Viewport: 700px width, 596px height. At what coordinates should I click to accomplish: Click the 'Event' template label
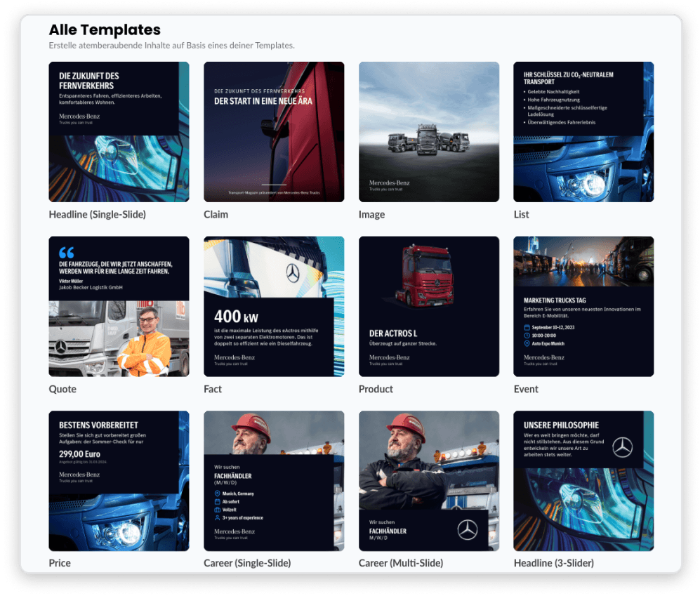(x=526, y=390)
